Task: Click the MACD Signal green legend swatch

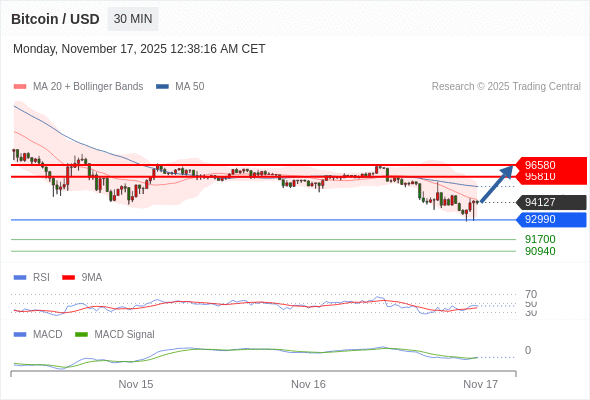Action: coord(81,335)
